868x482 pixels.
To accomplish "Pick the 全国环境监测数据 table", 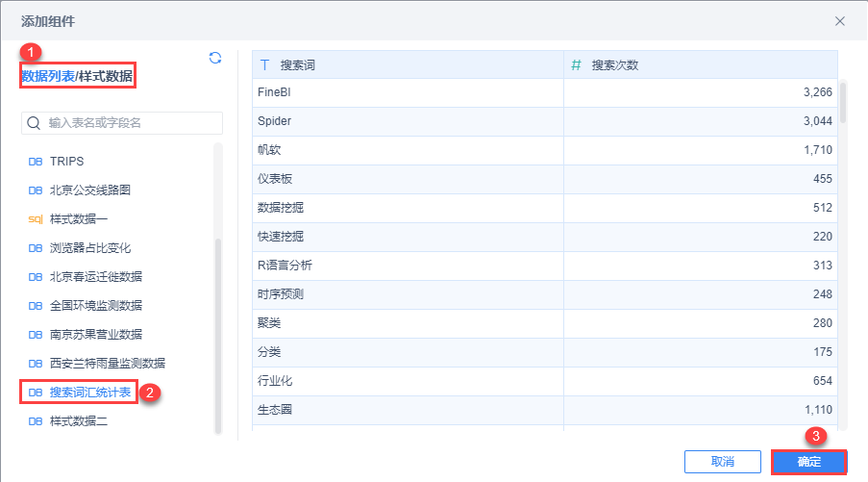I will click(x=96, y=306).
